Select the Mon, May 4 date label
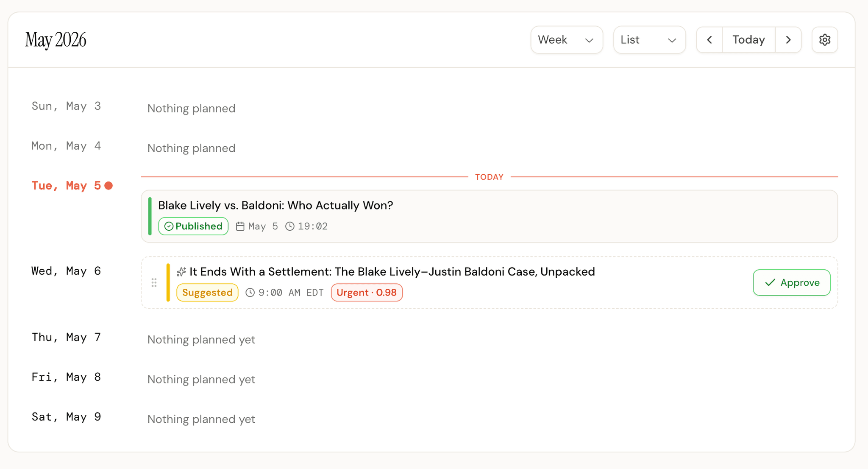Image resolution: width=868 pixels, height=469 pixels. pyautogui.click(x=66, y=146)
